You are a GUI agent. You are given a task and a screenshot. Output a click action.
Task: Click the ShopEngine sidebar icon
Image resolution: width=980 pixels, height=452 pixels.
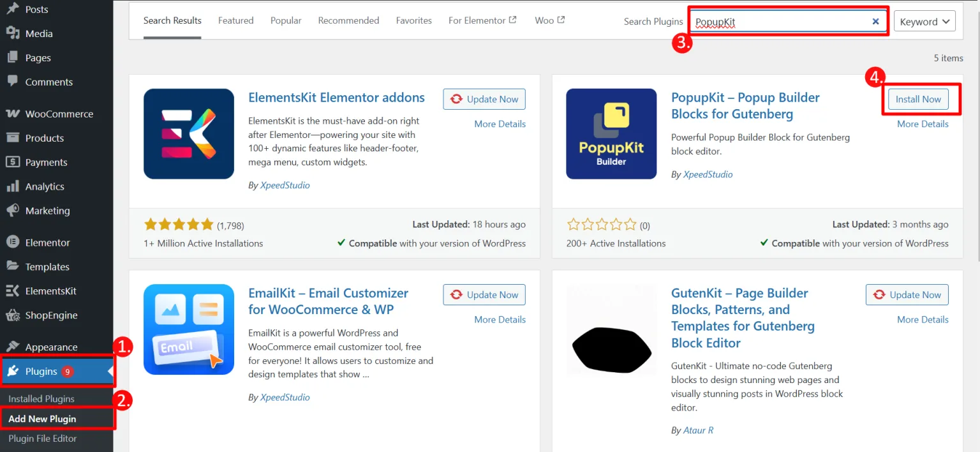point(12,315)
